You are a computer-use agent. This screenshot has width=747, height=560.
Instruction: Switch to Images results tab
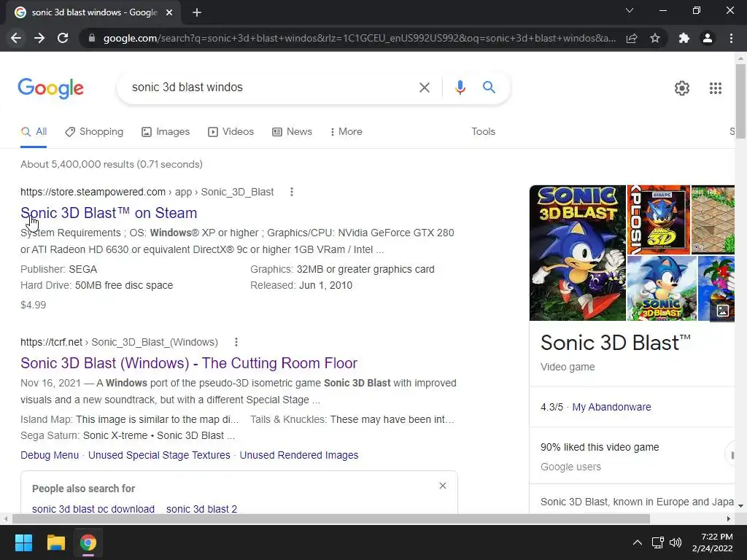coord(166,132)
